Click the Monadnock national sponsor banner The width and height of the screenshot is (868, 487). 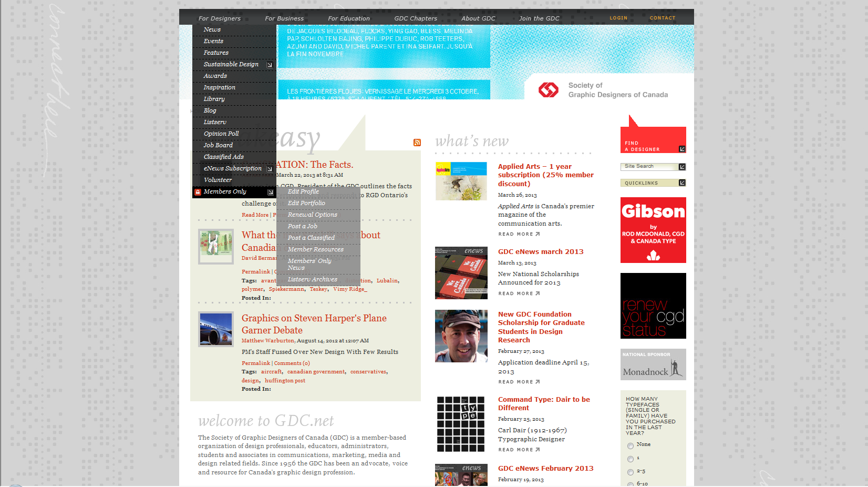[653, 364]
